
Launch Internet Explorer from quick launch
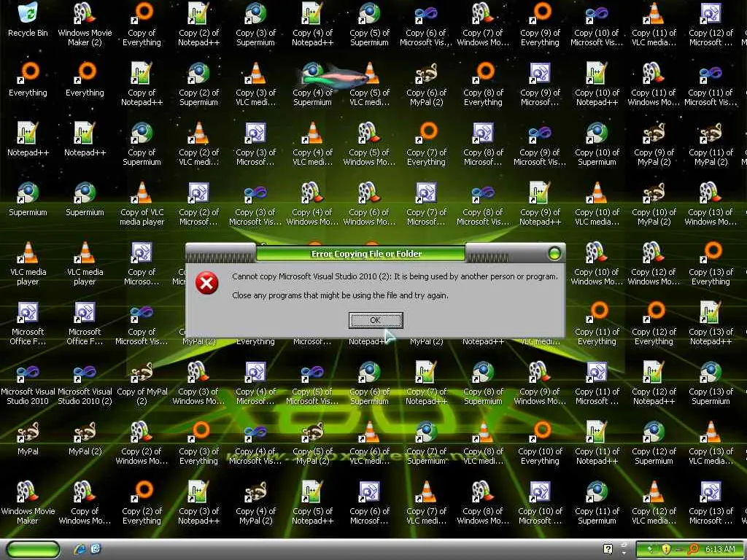point(80,549)
